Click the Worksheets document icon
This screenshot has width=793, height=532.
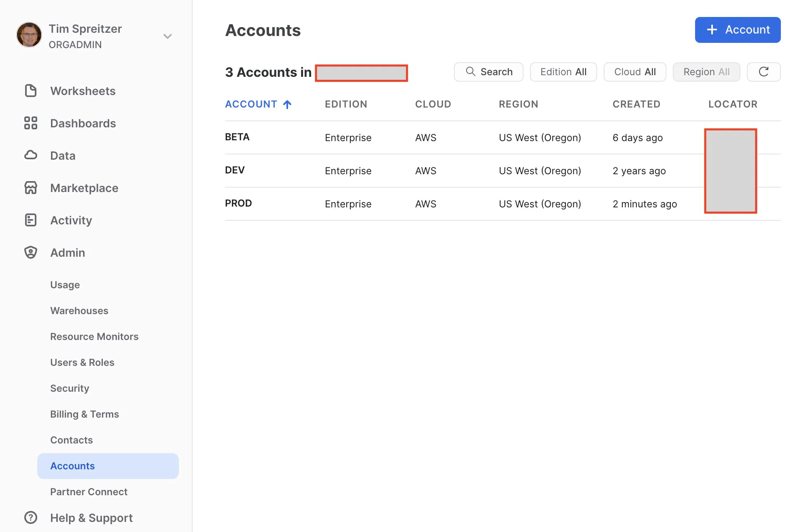click(31, 91)
